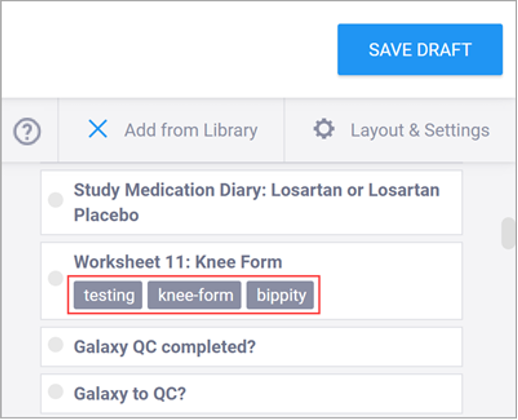Select radio button for Galaxy to QC?

(56, 391)
